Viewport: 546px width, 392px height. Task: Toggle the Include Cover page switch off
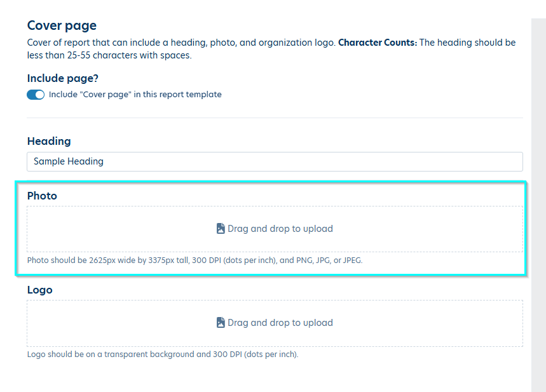click(36, 95)
